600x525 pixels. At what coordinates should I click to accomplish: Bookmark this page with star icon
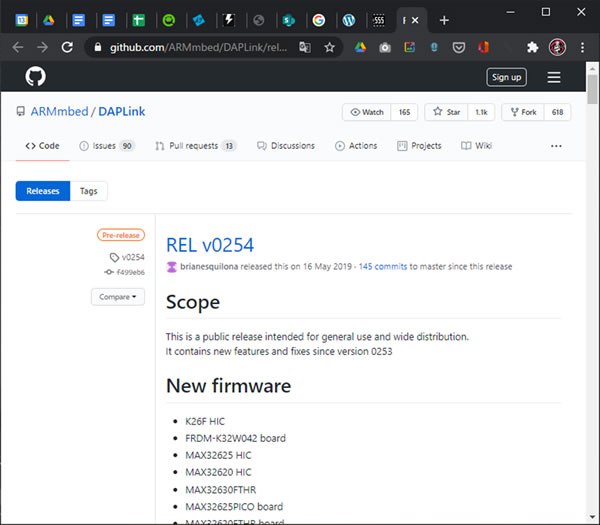(x=329, y=47)
